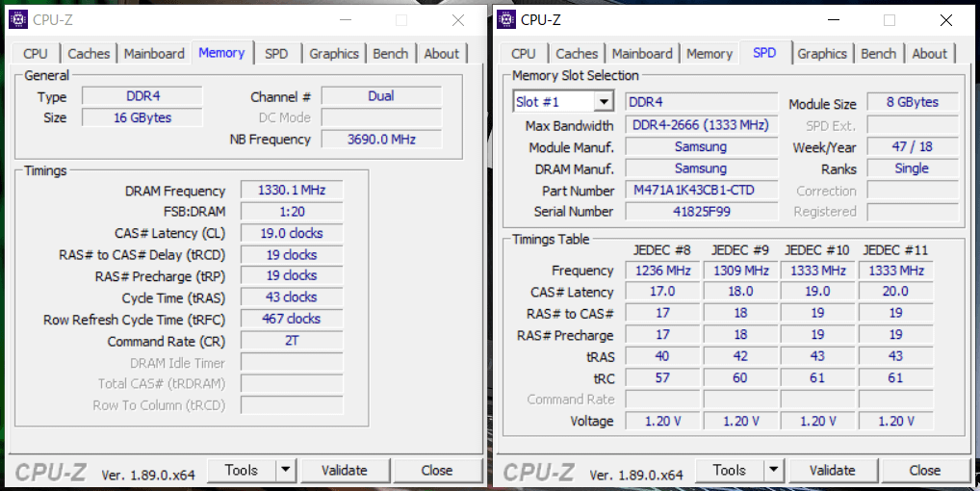Click NB Frequency value 3690.0 MHz

tap(381, 140)
